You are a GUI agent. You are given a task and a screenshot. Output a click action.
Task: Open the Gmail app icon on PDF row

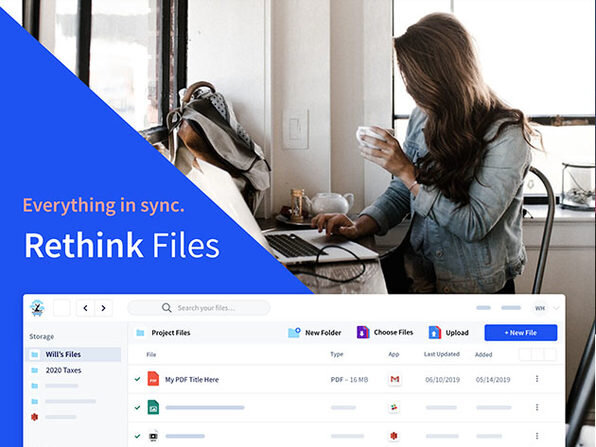(x=395, y=379)
